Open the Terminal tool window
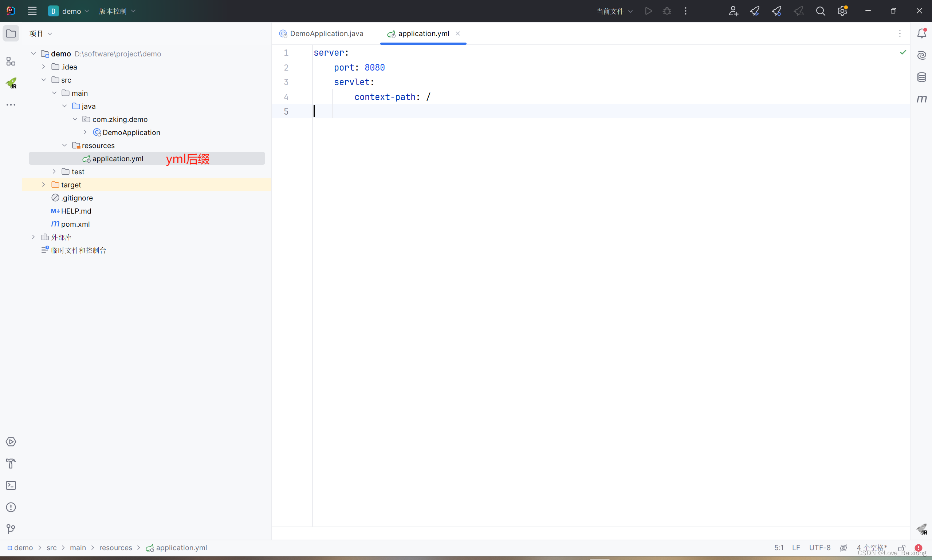This screenshot has width=932, height=560. pos(11,485)
